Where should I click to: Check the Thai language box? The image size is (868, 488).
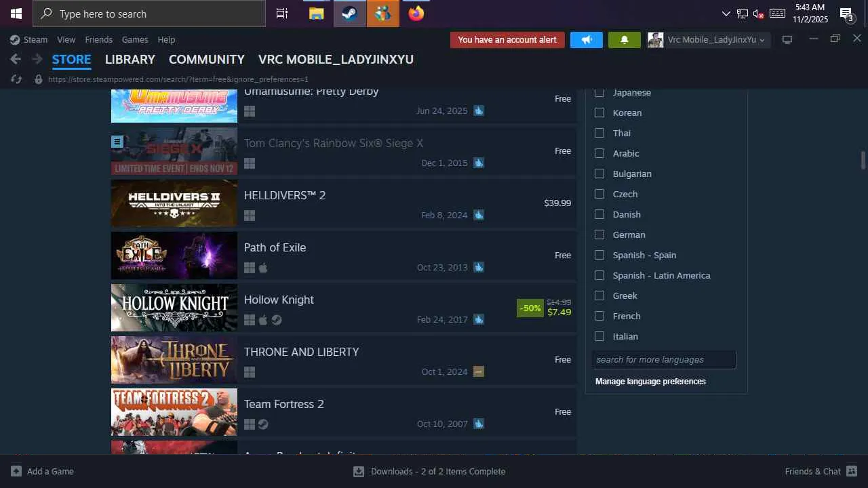click(x=599, y=133)
